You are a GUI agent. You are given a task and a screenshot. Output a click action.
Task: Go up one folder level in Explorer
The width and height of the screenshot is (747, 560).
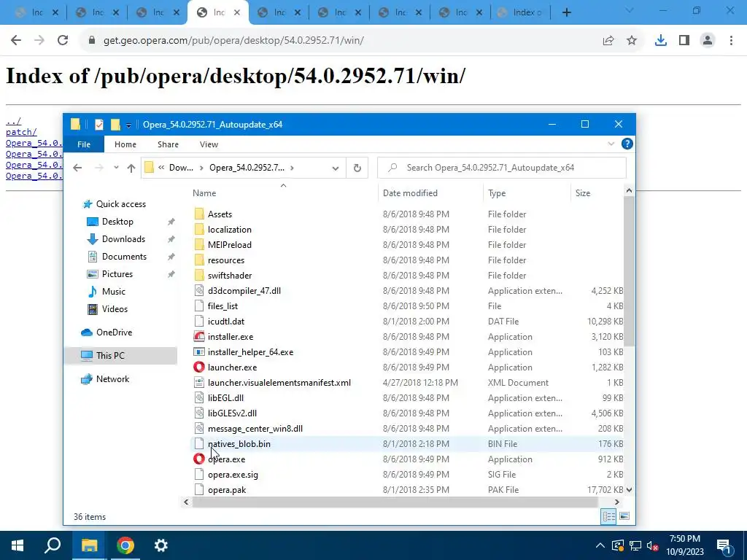tap(131, 168)
